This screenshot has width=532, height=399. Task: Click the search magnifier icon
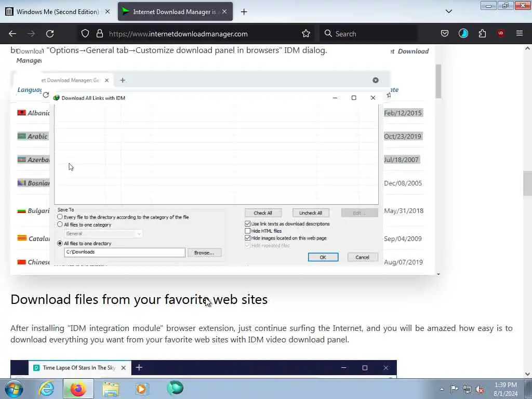(x=328, y=34)
